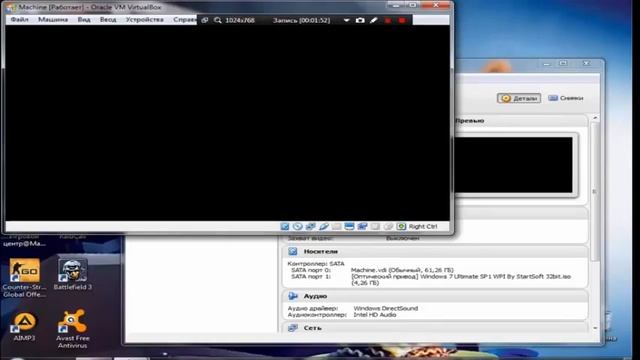Open the Вид menu
This screenshot has width=640, height=360.
pos(84,20)
